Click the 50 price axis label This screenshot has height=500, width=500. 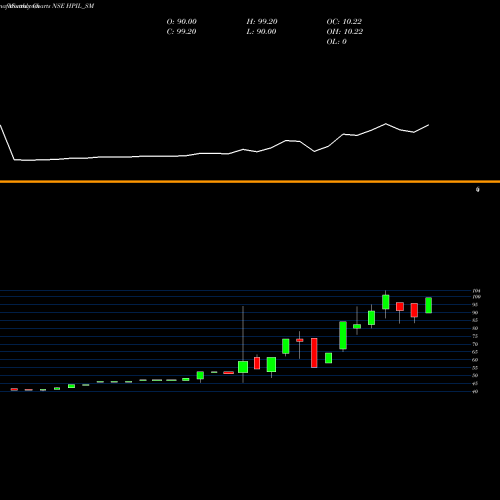475,376
